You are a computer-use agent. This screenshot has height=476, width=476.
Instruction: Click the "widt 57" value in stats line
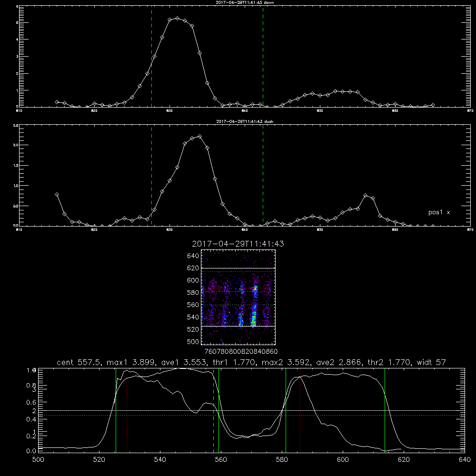(431, 362)
